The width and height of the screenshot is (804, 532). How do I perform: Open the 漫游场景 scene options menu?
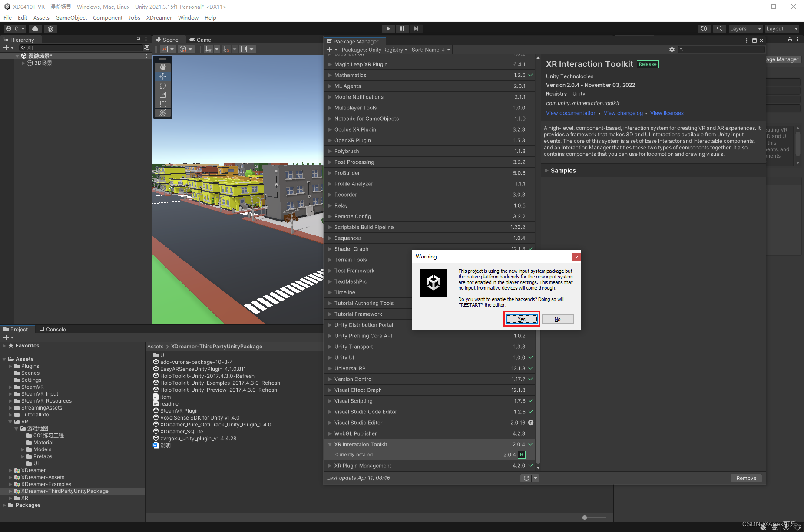point(146,56)
